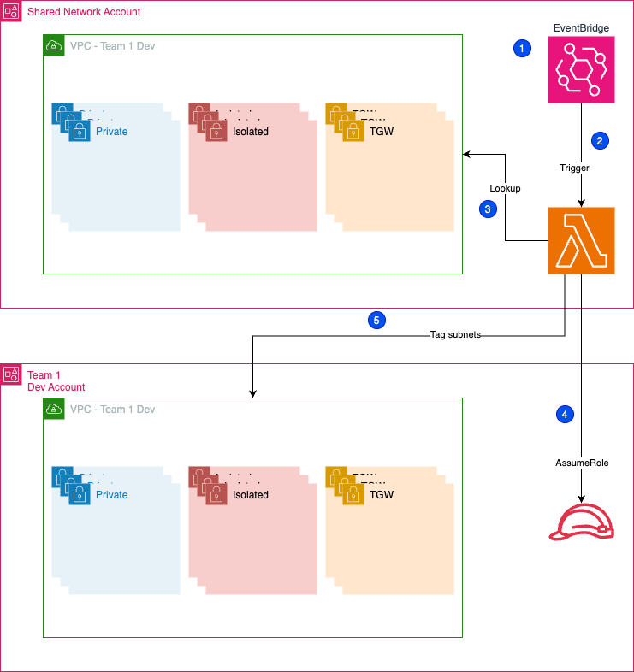Select the Shared Network Account header icon
This screenshot has height=672, width=634.
(x=11, y=11)
